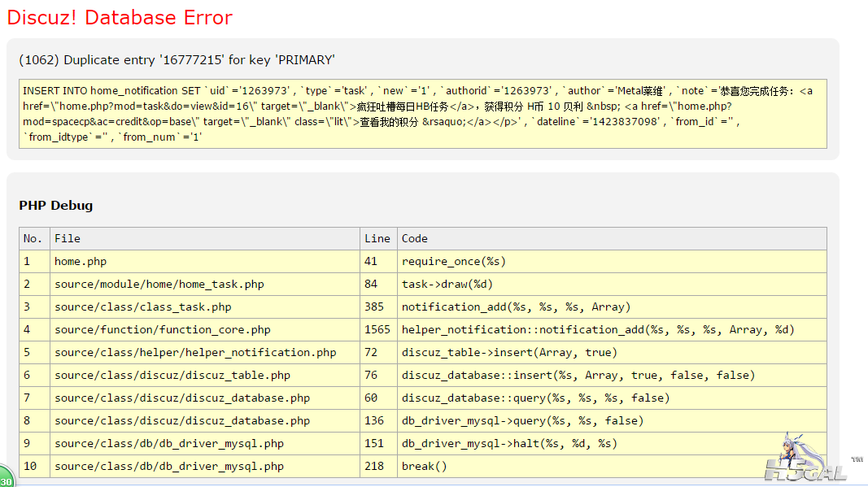The image size is (868, 487).
Task: Select source/module/home/home_task.php file entry
Action: pyautogui.click(x=159, y=285)
